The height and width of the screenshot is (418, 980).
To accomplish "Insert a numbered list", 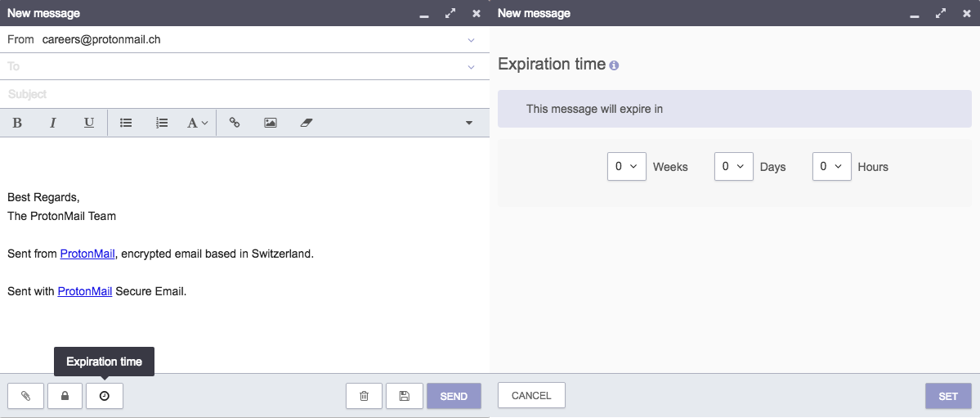I will (162, 123).
